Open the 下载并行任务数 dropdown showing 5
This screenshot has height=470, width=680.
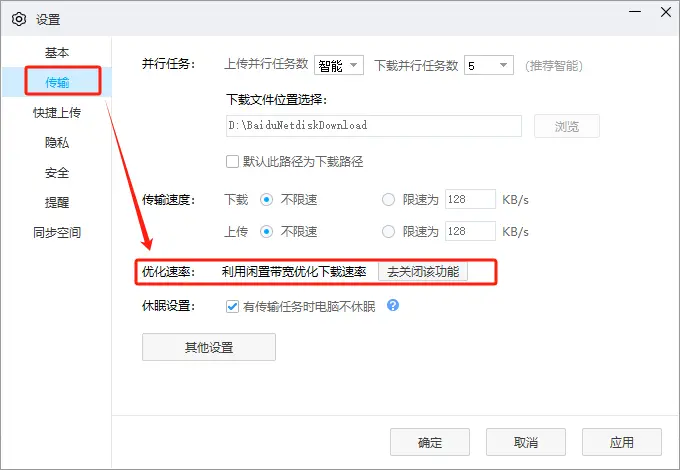(489, 65)
